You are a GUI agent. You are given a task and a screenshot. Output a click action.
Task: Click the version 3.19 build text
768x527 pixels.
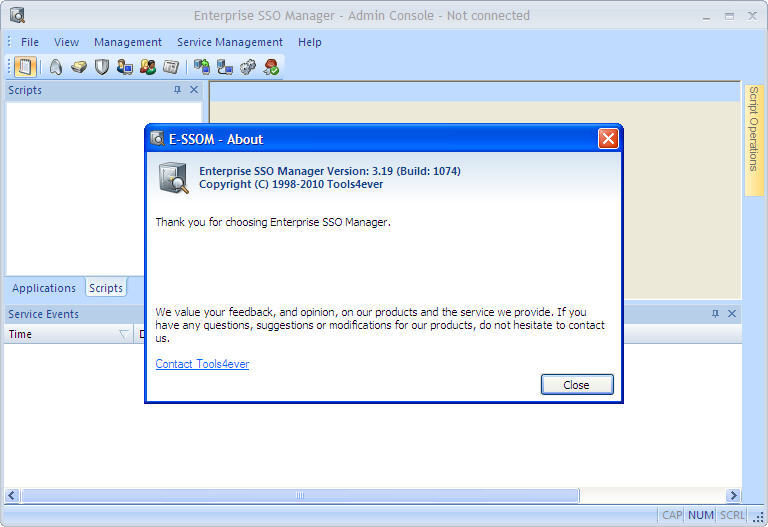330,171
